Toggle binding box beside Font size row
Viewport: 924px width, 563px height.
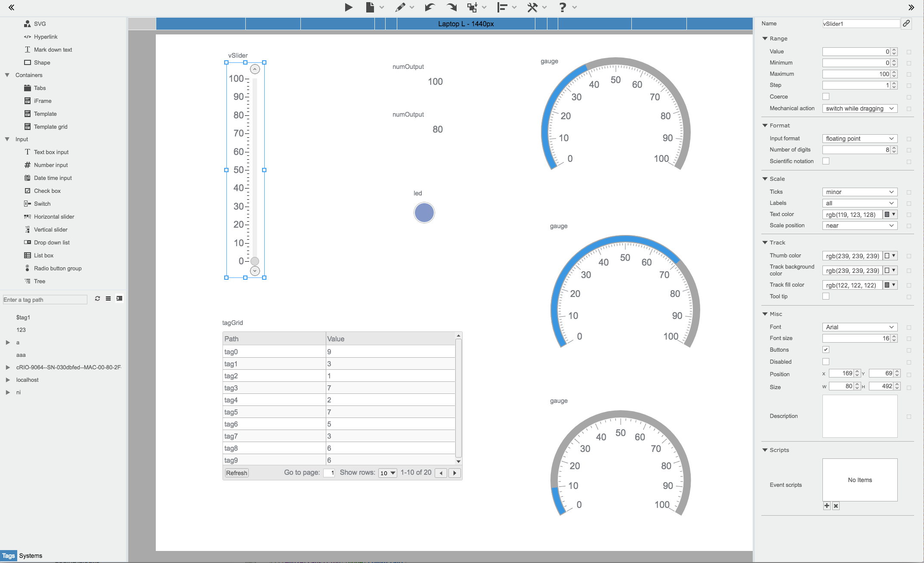(x=909, y=339)
